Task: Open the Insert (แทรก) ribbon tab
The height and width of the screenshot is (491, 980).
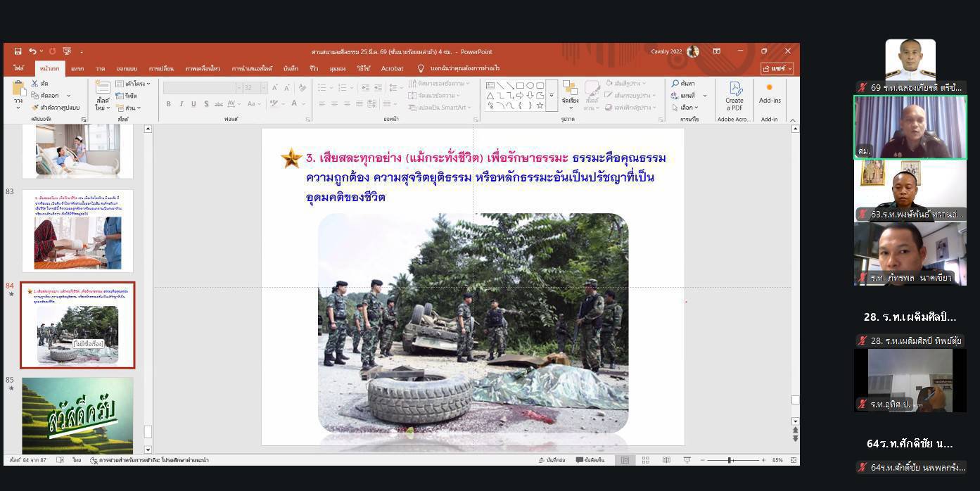Action: (x=77, y=69)
